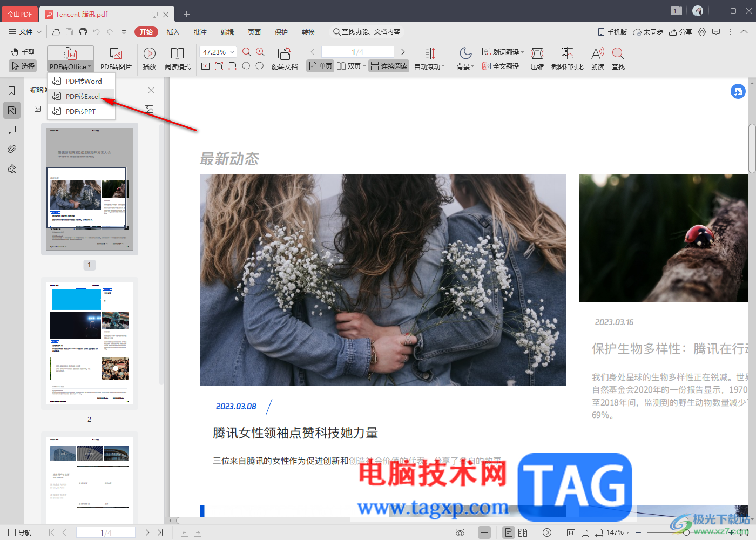Screen dimensions: 756x540
Task: Click the page number field in ribbon
Action: click(x=357, y=52)
